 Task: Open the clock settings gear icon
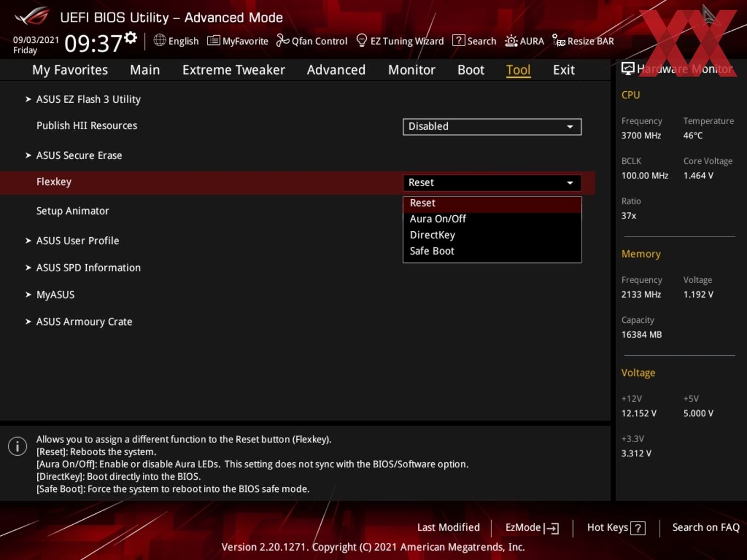tap(131, 37)
